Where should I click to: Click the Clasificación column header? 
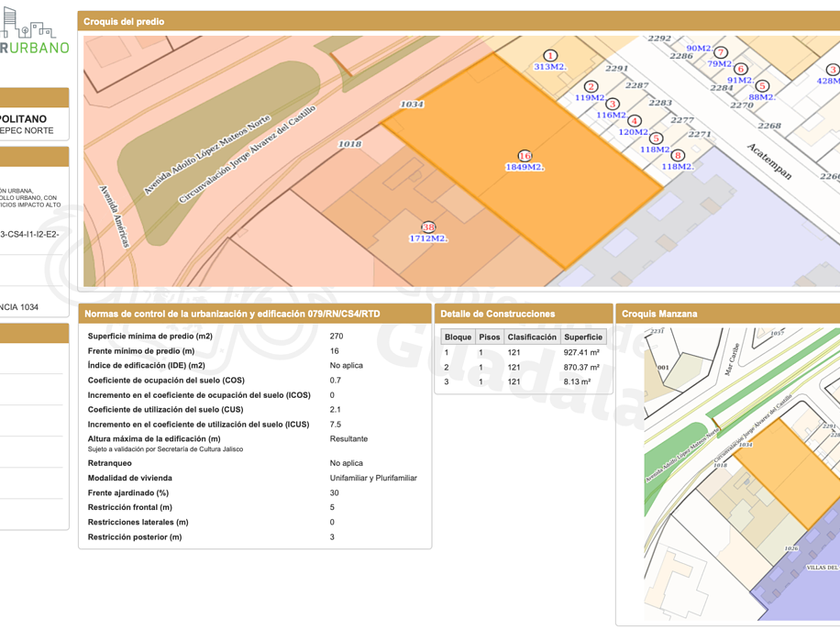pyautogui.click(x=531, y=337)
